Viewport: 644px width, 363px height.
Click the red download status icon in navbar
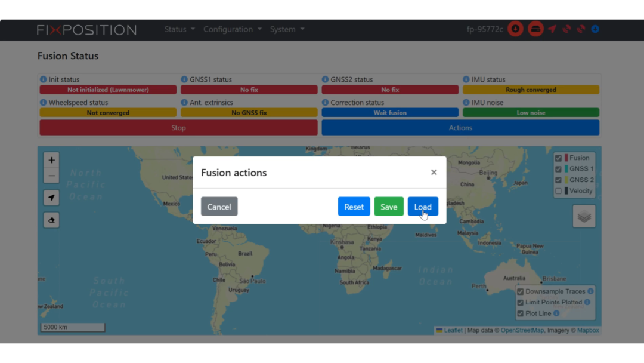point(515,29)
